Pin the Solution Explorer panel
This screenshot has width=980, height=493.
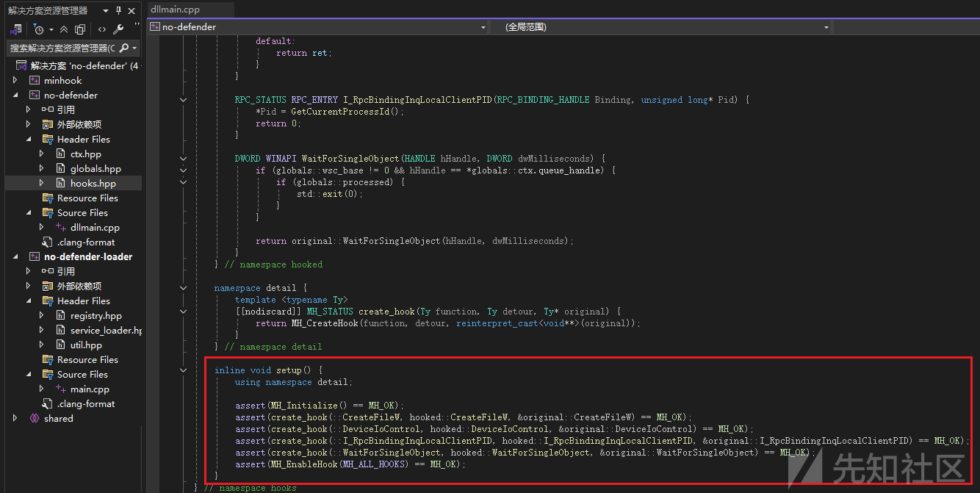pyautogui.click(x=119, y=10)
